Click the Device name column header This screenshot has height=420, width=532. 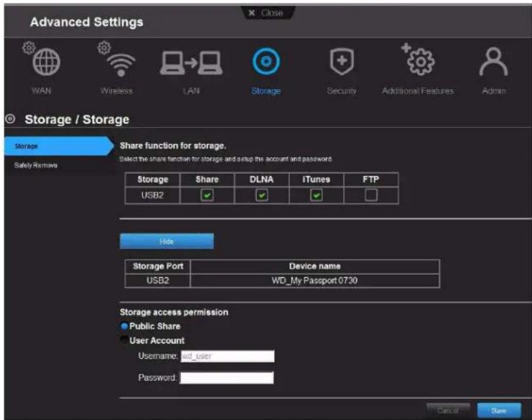pyautogui.click(x=315, y=267)
